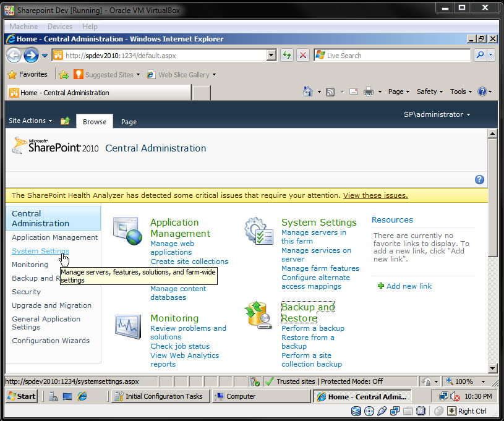This screenshot has height=421, width=504.
Task: Click the Perform a backup link
Action: [313, 328]
